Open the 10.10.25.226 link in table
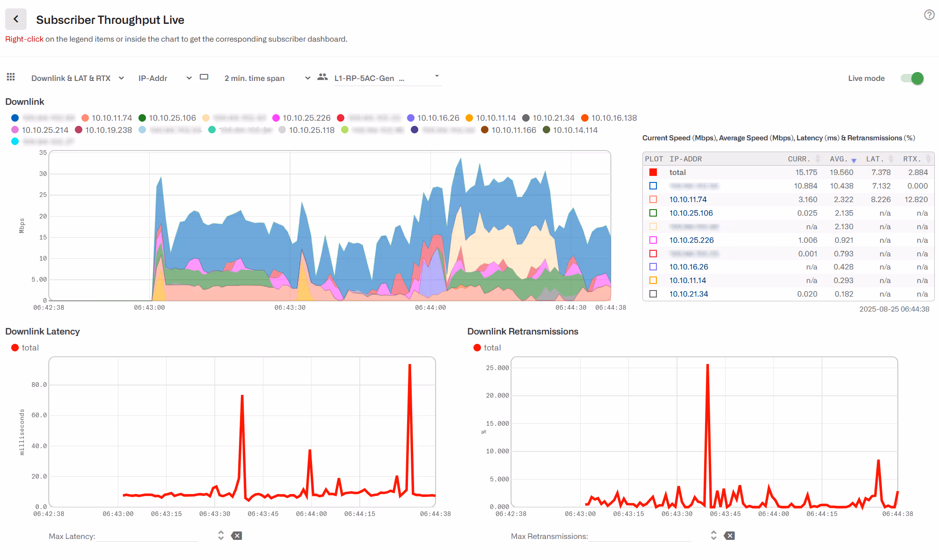The image size is (939, 560). coord(691,240)
